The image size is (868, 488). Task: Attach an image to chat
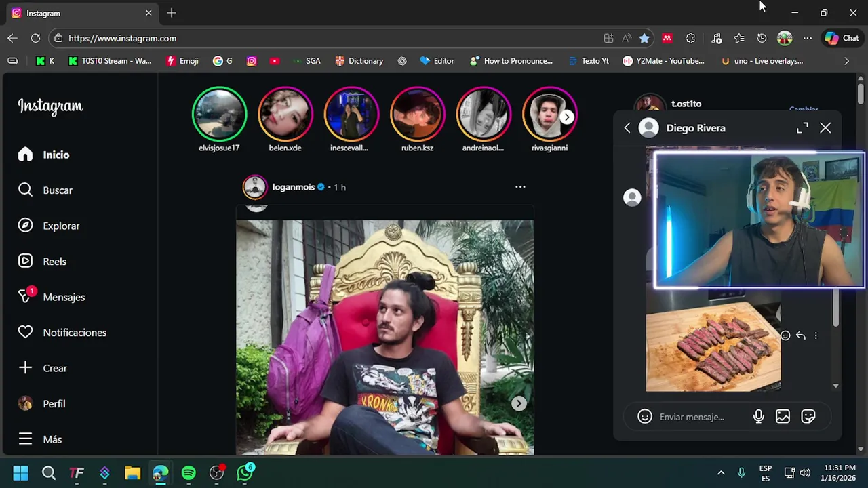[x=783, y=417]
